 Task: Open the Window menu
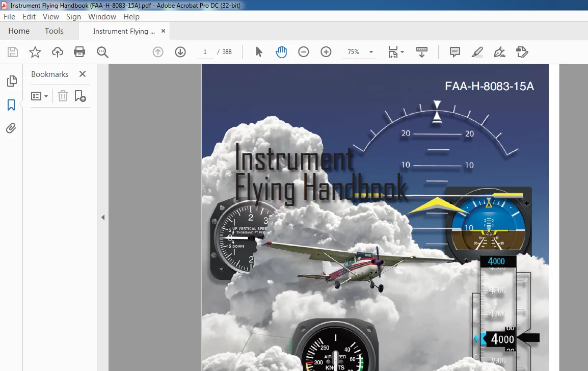pos(102,16)
